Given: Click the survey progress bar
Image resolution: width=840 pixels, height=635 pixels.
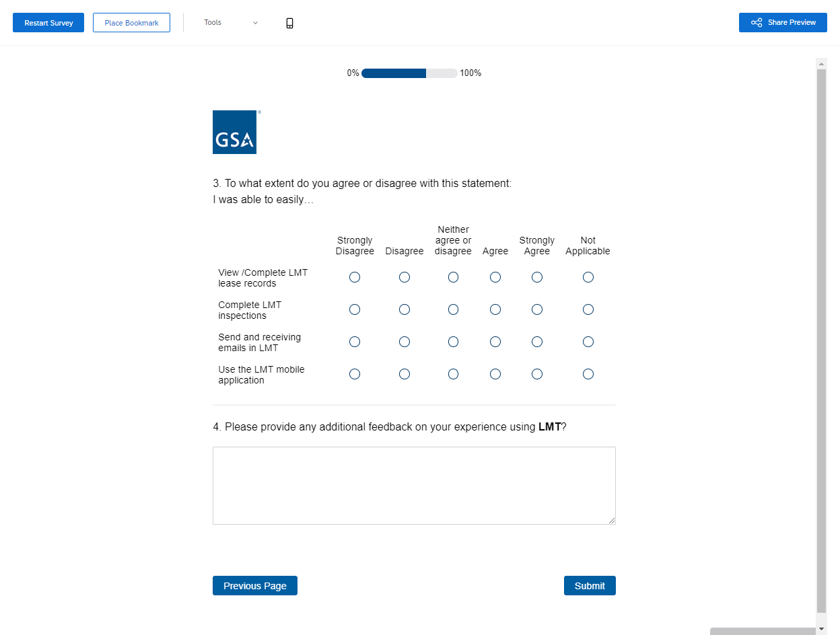Looking at the screenshot, I should 409,73.
